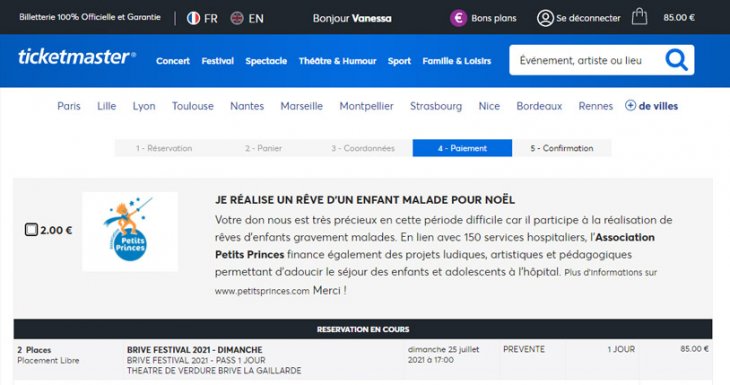Tick the 2.00 € donation checkbox

pyautogui.click(x=31, y=230)
